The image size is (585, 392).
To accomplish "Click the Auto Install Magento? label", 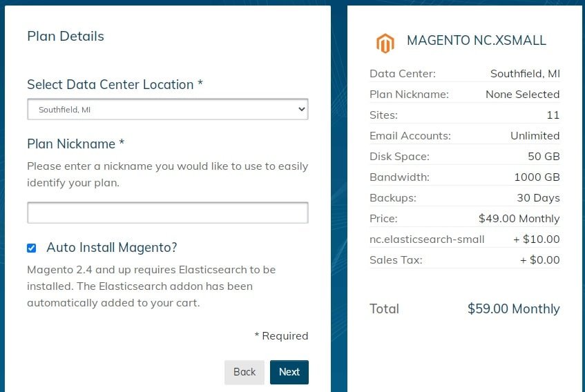I will click(x=112, y=248).
